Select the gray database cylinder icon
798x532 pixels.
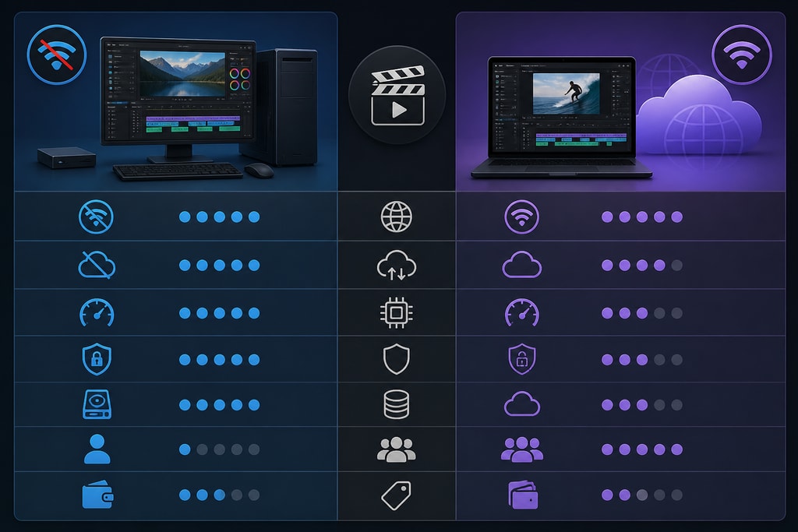point(397,405)
